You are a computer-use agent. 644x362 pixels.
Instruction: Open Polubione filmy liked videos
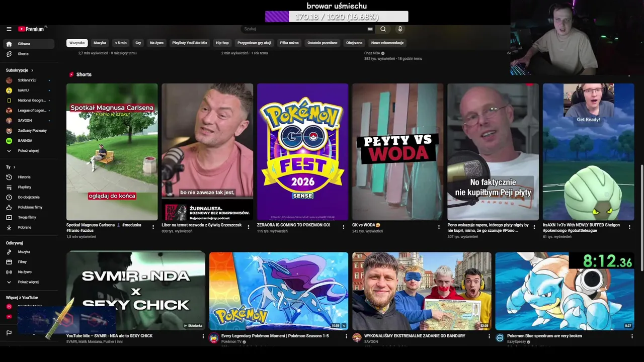click(x=30, y=207)
